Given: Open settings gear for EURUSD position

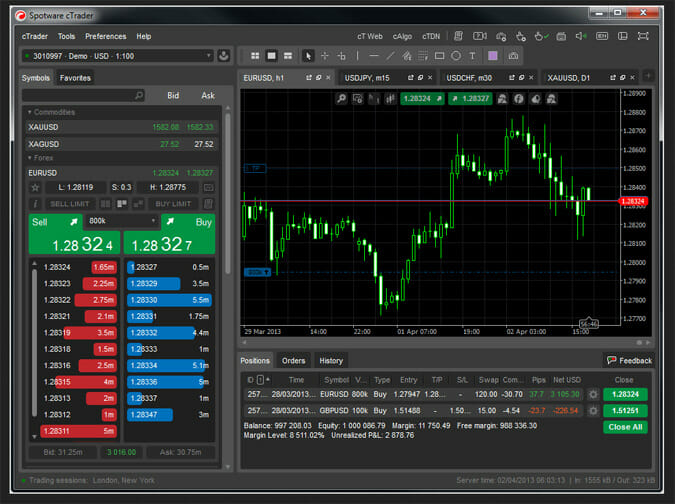Looking at the screenshot, I should tap(593, 394).
